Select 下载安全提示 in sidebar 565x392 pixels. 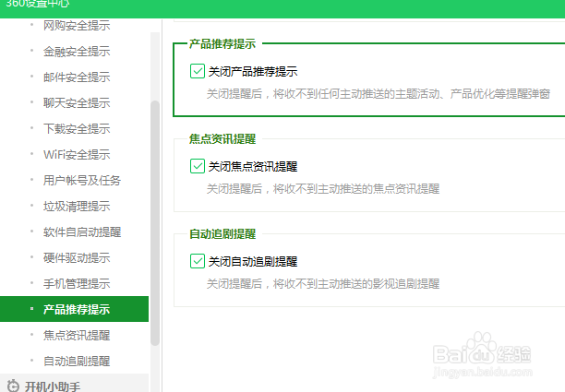coord(77,129)
